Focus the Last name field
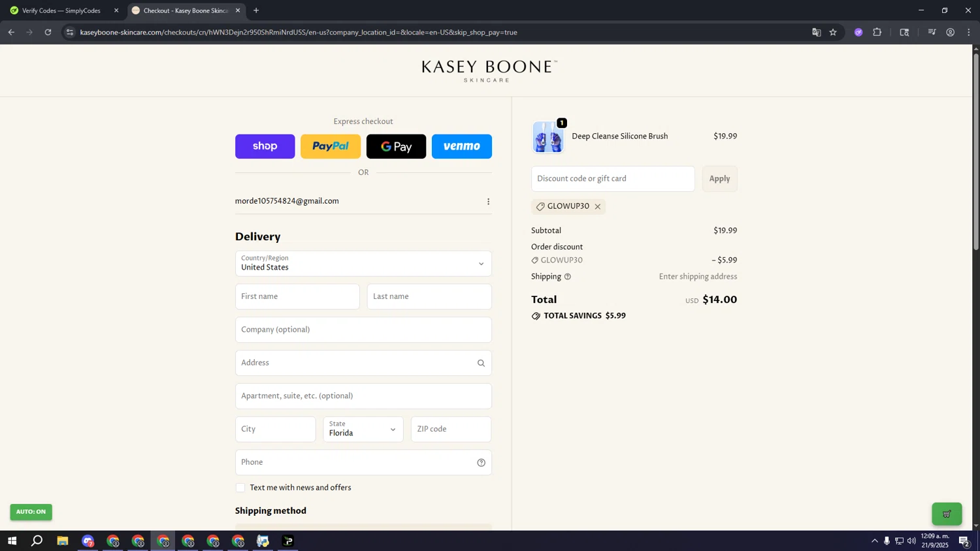This screenshot has height=551, width=980. point(429,296)
